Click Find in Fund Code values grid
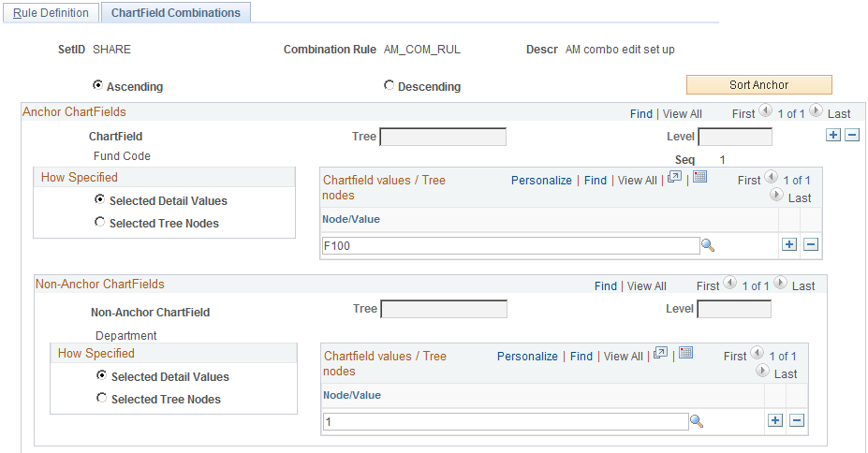Viewport: 868px width, 453px height. 596,181
